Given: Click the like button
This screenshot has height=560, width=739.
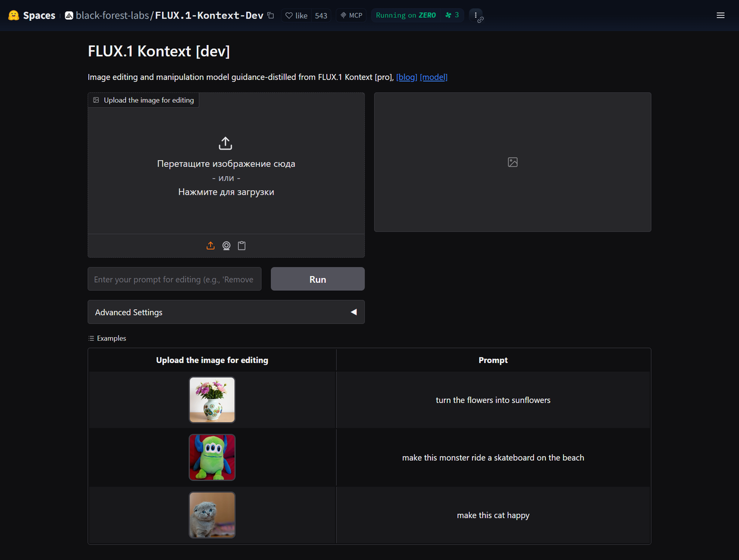Looking at the screenshot, I should (296, 15).
